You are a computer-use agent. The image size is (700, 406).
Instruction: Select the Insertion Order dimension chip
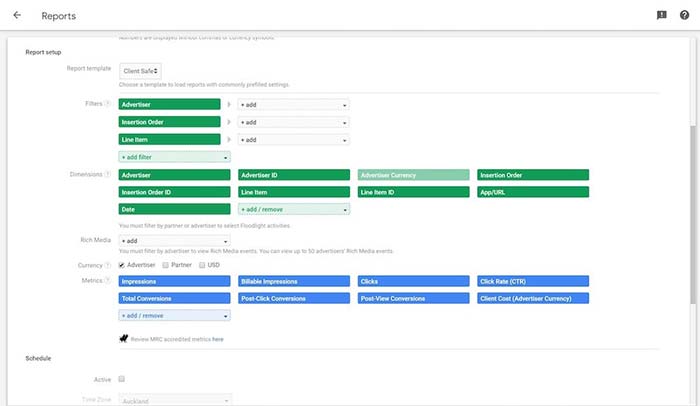tap(533, 175)
